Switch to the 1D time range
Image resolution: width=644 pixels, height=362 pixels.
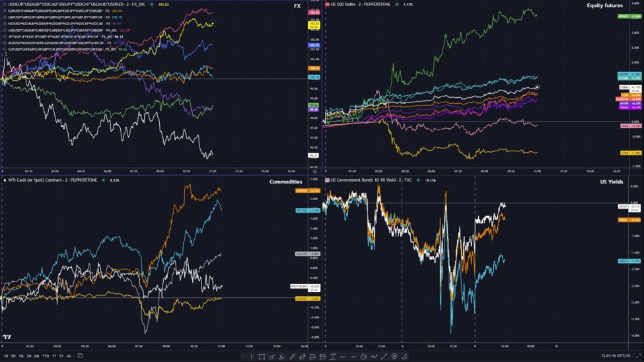[6, 356]
